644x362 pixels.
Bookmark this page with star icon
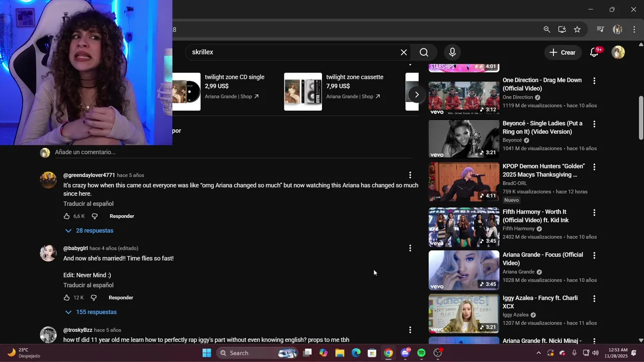[577, 30]
